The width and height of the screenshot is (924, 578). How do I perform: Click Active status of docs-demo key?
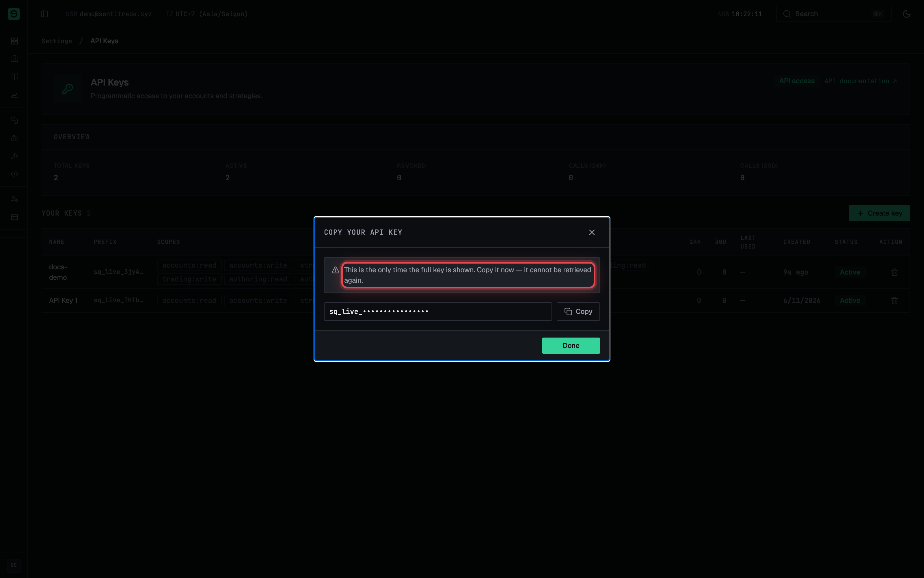click(850, 272)
